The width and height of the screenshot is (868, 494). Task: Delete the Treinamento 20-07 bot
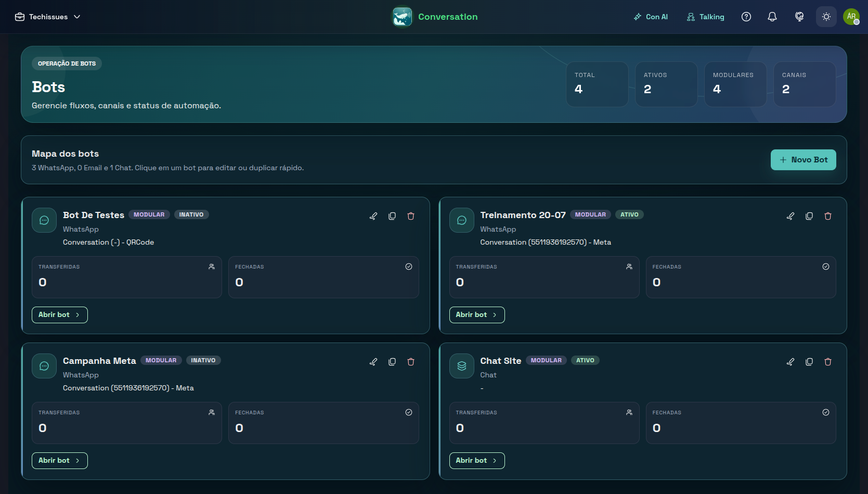pyautogui.click(x=828, y=216)
